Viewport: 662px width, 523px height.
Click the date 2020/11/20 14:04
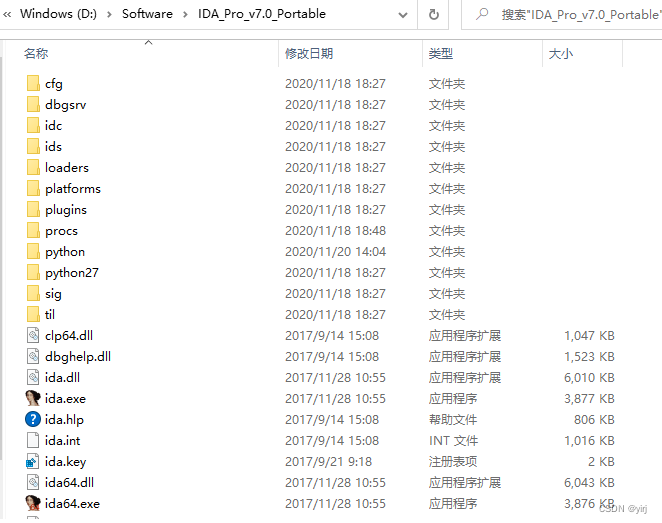point(335,252)
